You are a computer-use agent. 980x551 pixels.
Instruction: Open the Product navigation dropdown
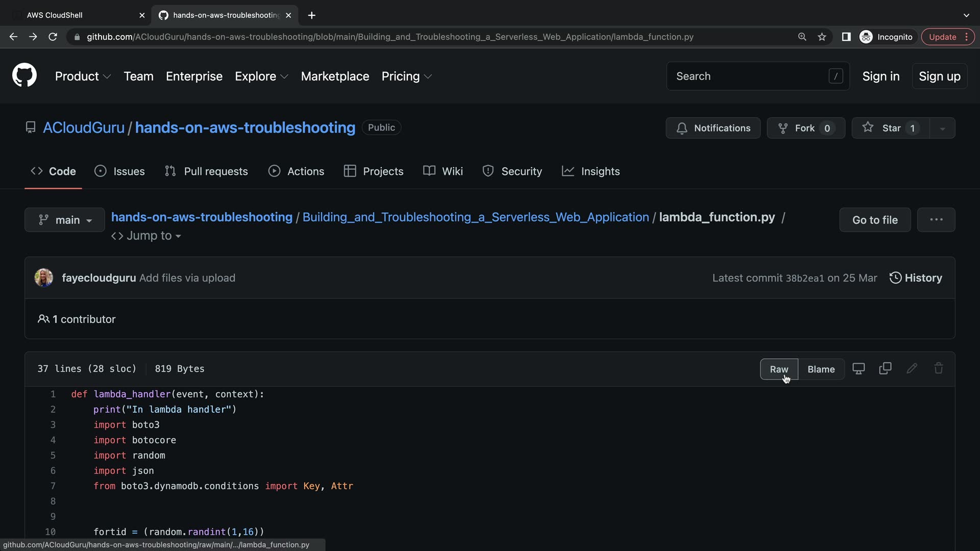coord(83,76)
